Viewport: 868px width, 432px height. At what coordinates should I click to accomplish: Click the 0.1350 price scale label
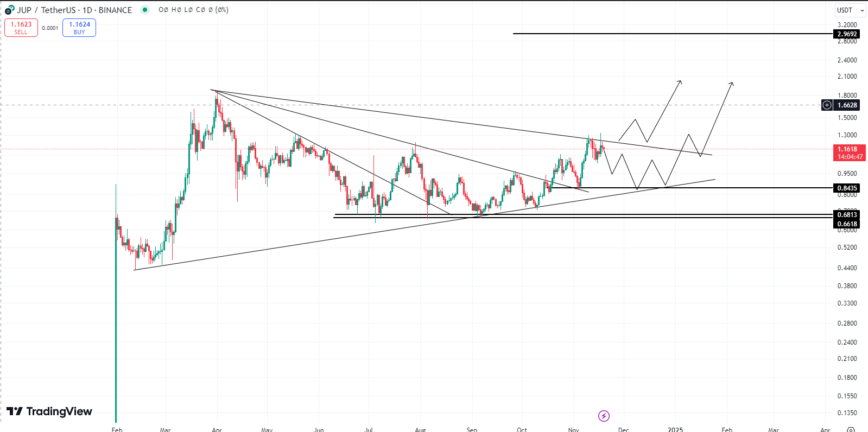[847, 413]
